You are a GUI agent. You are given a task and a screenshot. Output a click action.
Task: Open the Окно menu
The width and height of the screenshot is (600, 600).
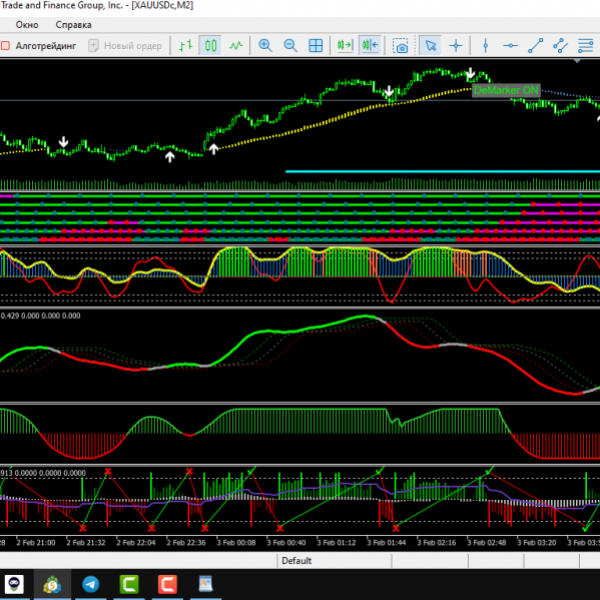(x=27, y=24)
